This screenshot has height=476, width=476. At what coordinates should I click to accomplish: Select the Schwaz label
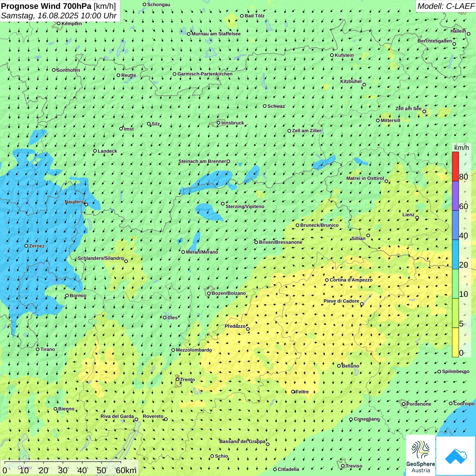(x=276, y=106)
